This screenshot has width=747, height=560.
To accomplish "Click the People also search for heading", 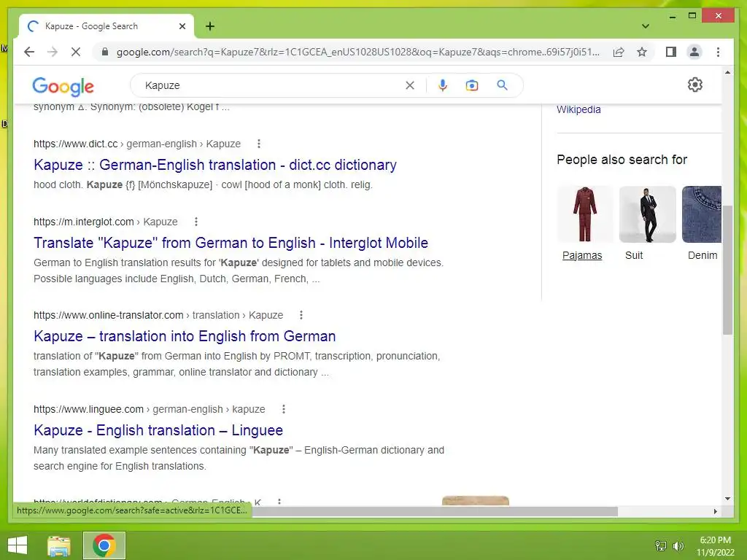I will [x=622, y=160].
